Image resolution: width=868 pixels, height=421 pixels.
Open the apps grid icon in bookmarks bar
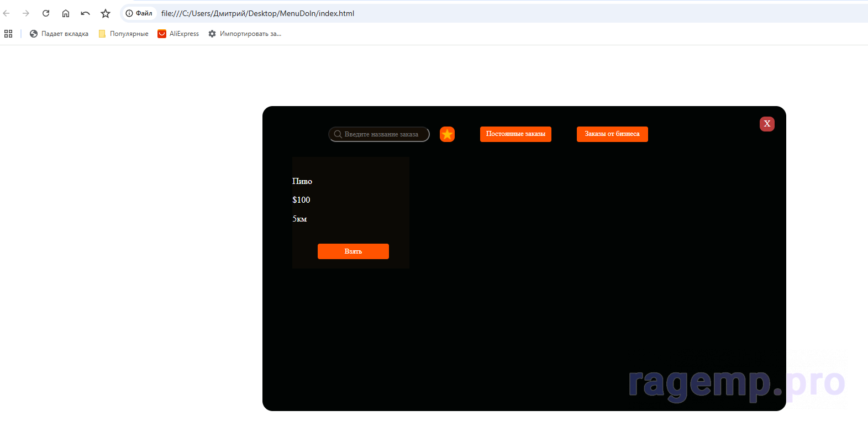(8, 34)
